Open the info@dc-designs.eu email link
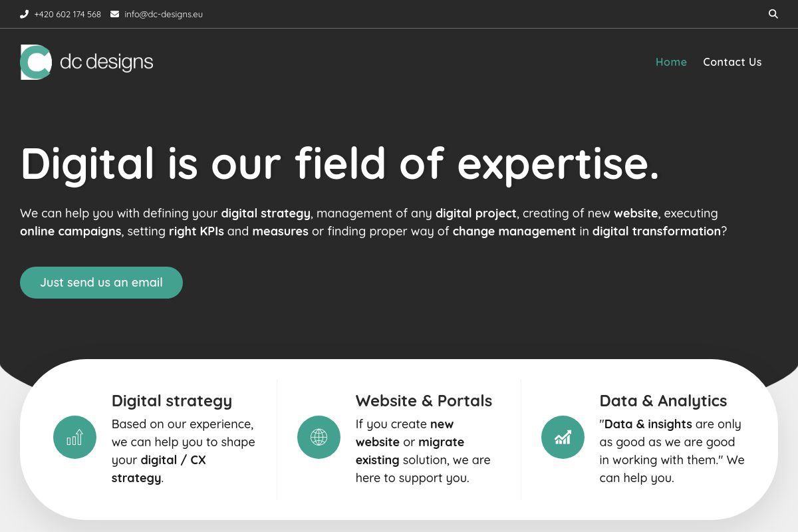This screenshot has height=532, width=798. pyautogui.click(x=164, y=14)
